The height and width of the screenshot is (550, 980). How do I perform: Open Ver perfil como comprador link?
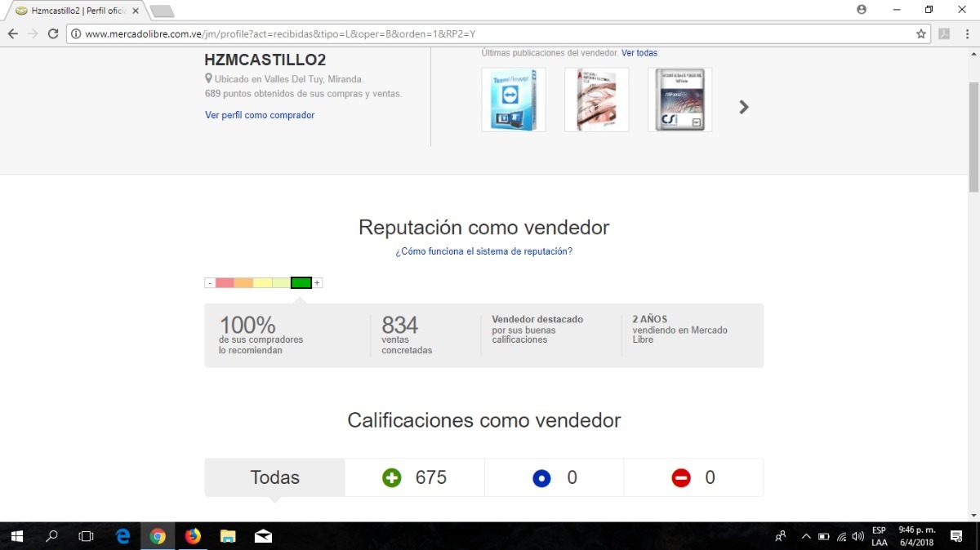(x=260, y=115)
